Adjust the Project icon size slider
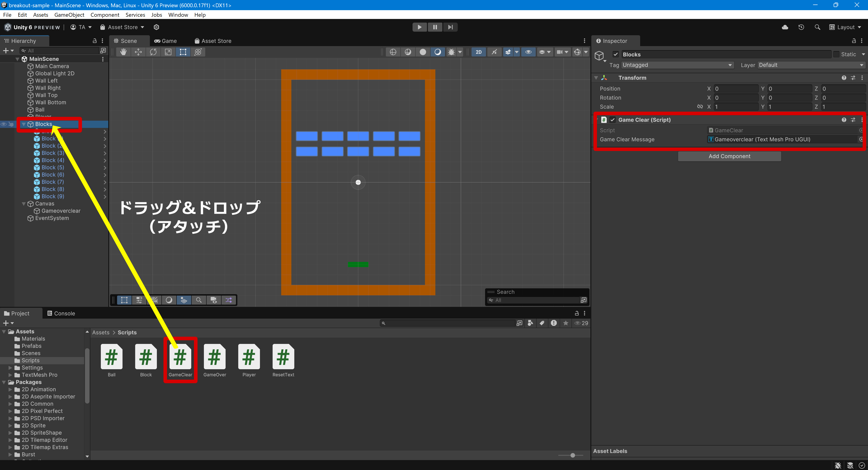The image size is (868, 470). (573, 455)
